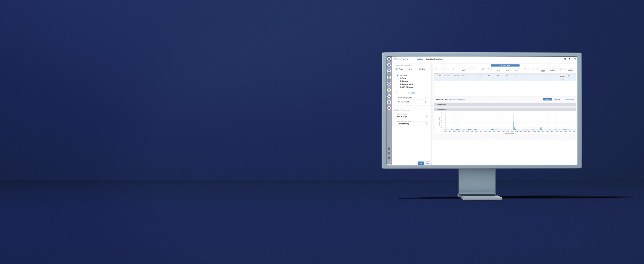Open the Reference Series link
Image resolution: width=644 pixels, height=264 pixels.
(570, 99)
